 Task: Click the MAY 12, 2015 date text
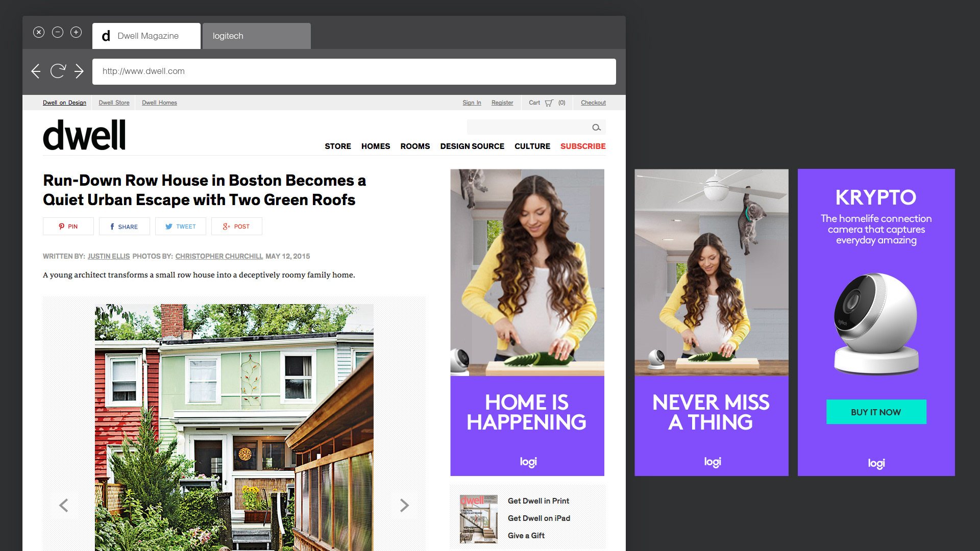pos(288,256)
